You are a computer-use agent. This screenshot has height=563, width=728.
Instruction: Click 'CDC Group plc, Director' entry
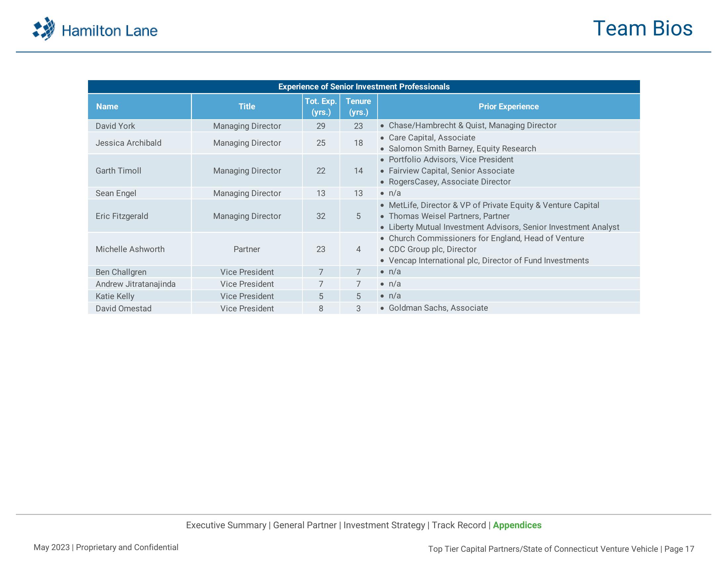[x=432, y=249]
